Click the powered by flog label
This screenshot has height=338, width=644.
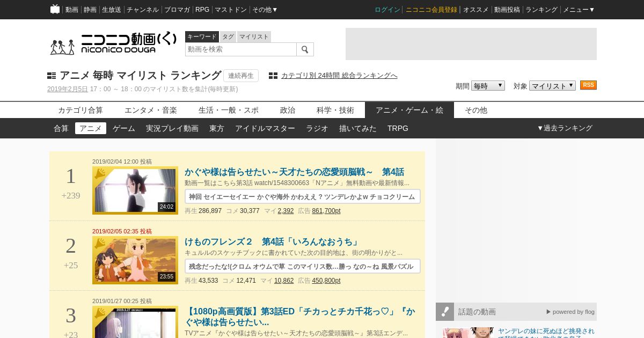click(570, 312)
